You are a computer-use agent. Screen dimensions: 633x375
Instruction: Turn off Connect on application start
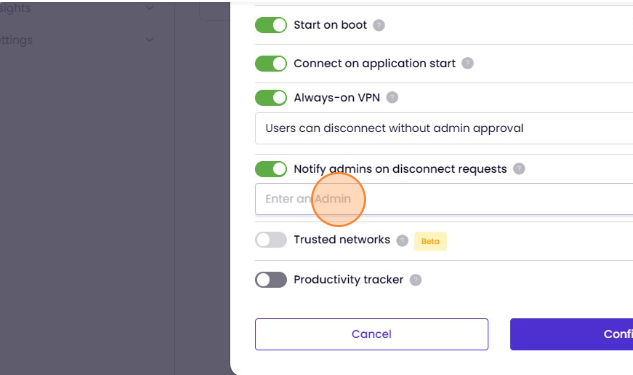271,63
